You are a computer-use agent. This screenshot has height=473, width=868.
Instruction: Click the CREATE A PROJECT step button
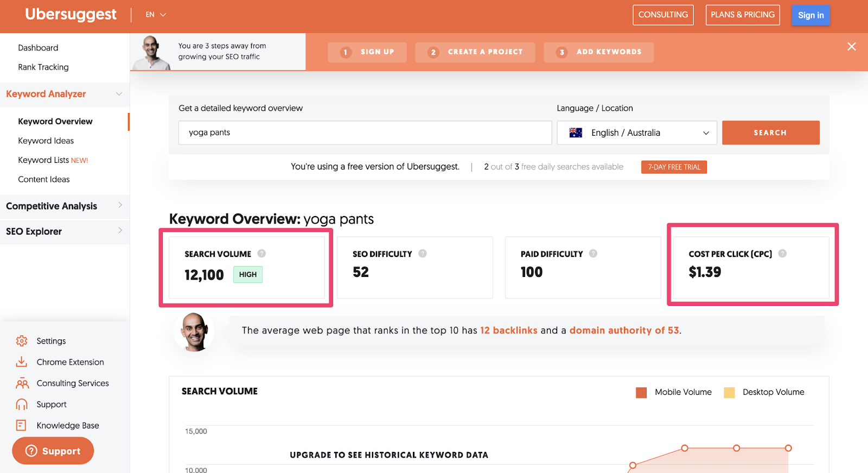point(475,52)
